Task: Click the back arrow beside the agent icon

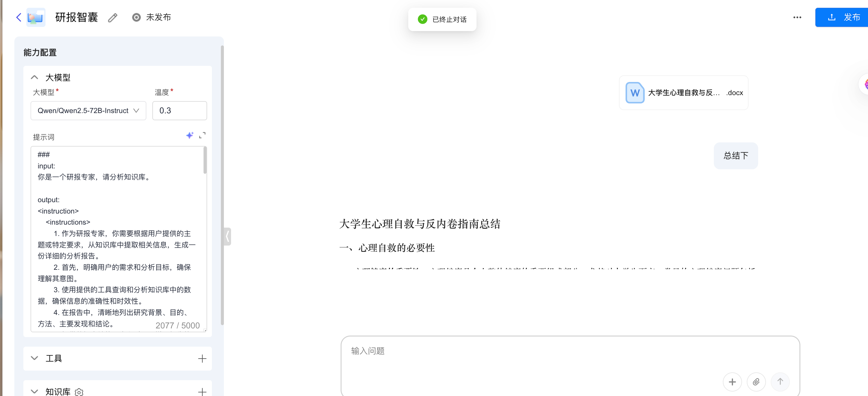Action: (18, 17)
